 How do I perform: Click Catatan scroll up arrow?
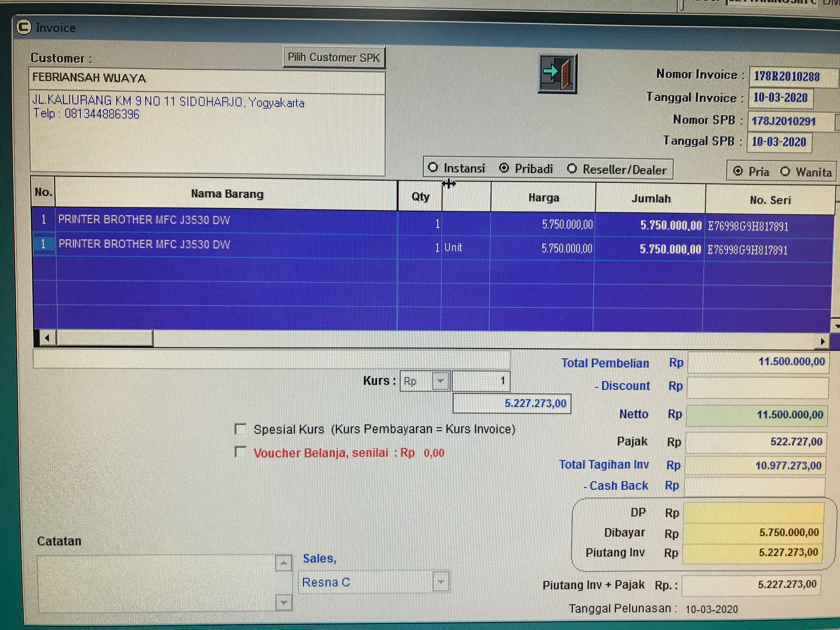coord(283,563)
